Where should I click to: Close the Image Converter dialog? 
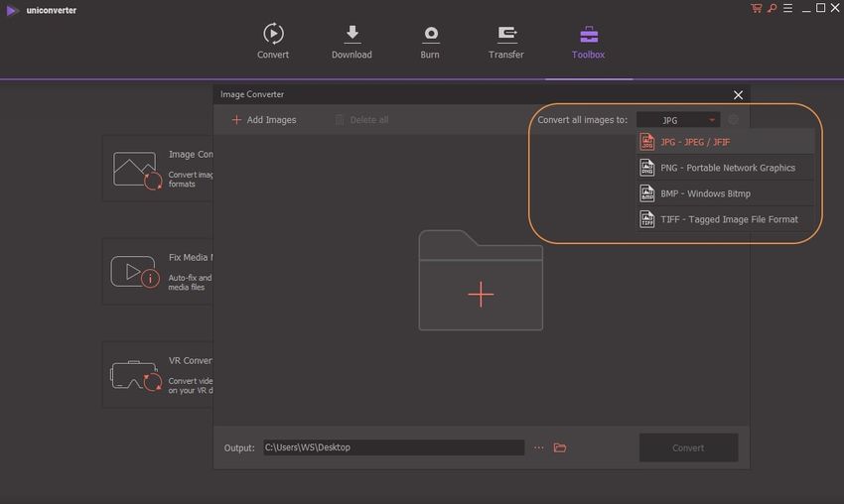(738, 95)
